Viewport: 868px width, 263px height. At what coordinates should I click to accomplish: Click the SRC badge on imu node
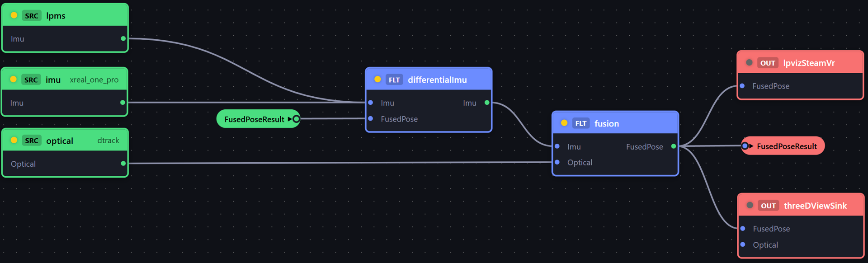point(31,80)
